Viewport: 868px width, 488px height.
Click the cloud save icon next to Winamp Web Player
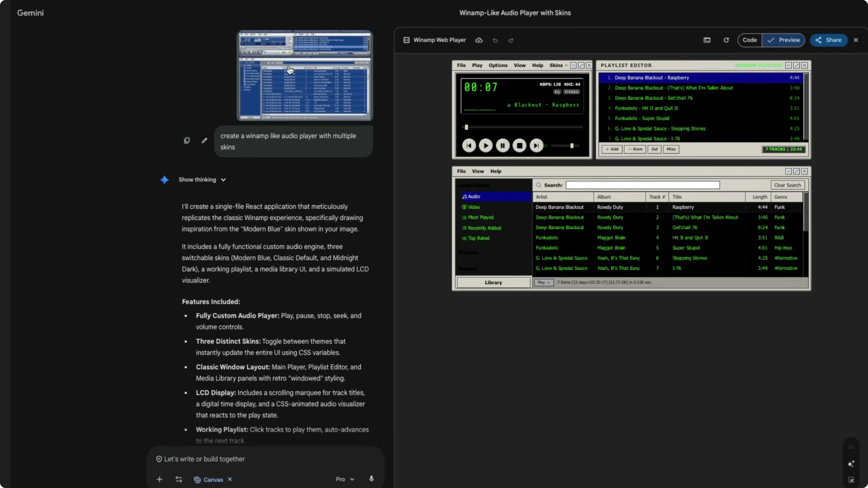pos(479,40)
